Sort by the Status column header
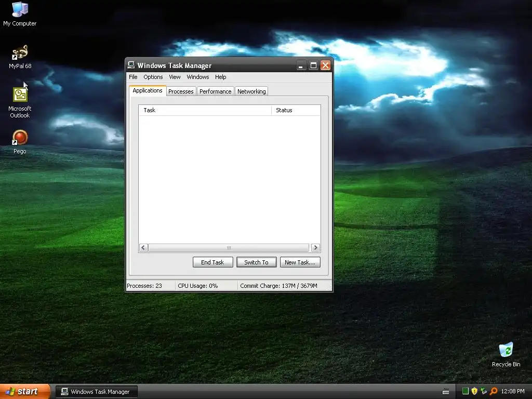This screenshot has width=532, height=399. [296, 110]
